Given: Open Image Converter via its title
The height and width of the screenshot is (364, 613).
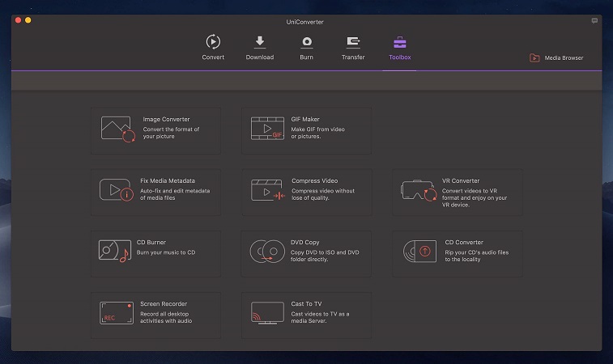Looking at the screenshot, I should pyautogui.click(x=166, y=119).
